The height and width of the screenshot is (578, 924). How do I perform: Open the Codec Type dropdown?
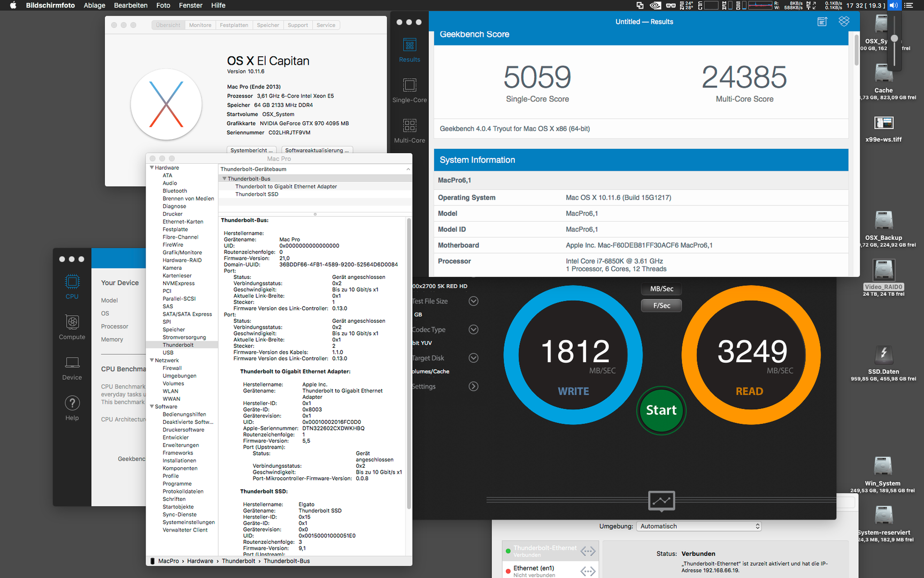(x=473, y=330)
